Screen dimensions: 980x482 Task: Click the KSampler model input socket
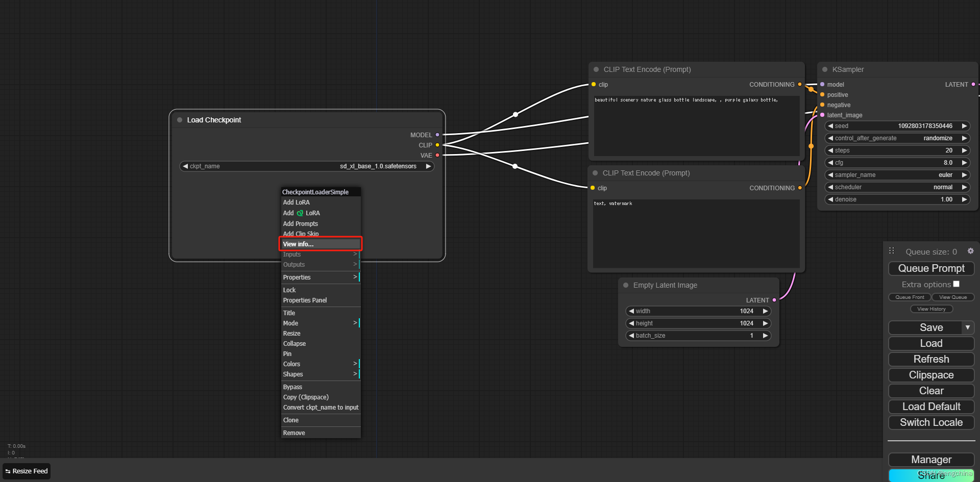(x=822, y=84)
